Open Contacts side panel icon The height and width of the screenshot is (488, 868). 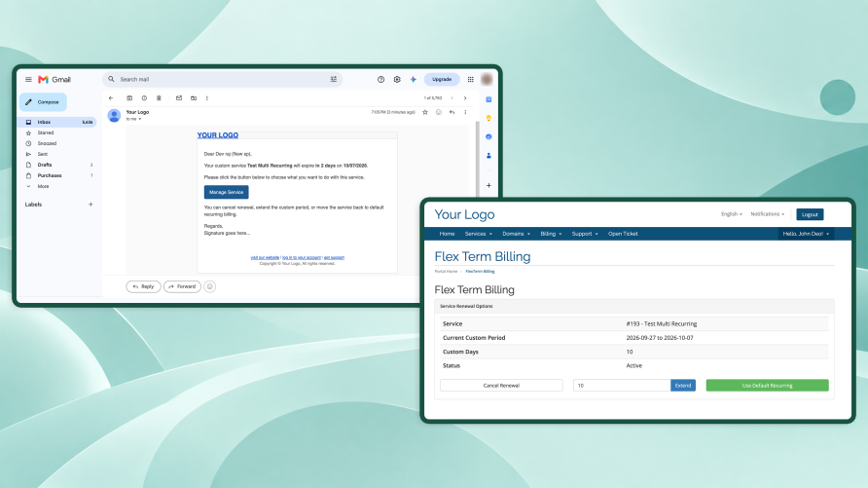click(x=488, y=156)
